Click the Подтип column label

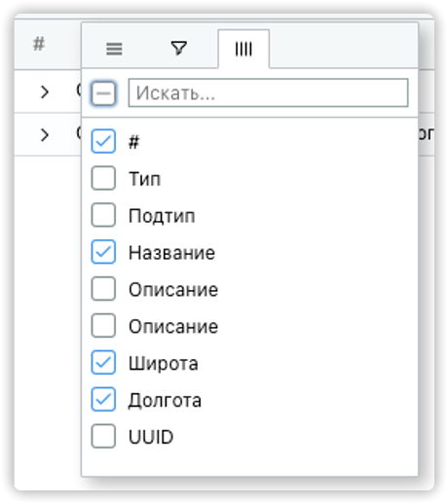162,216
